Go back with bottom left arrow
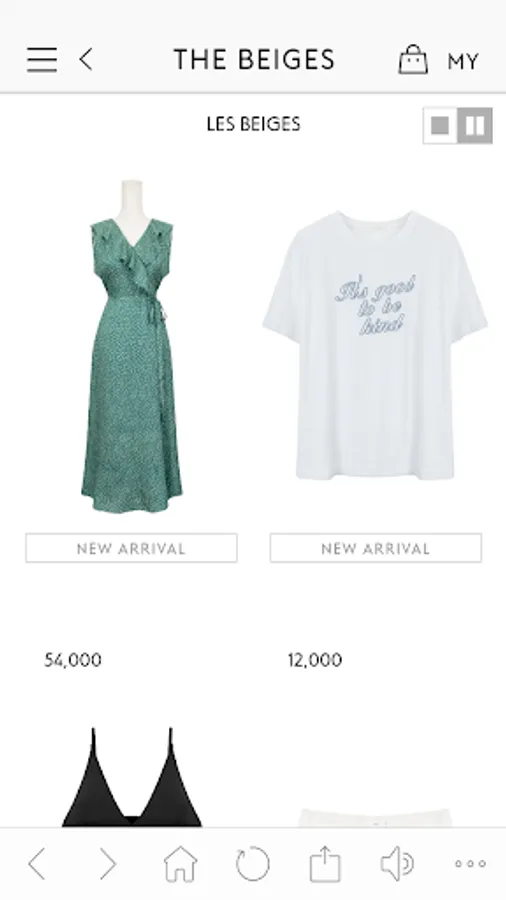Screen dimensions: 506x900 [x=37, y=863]
